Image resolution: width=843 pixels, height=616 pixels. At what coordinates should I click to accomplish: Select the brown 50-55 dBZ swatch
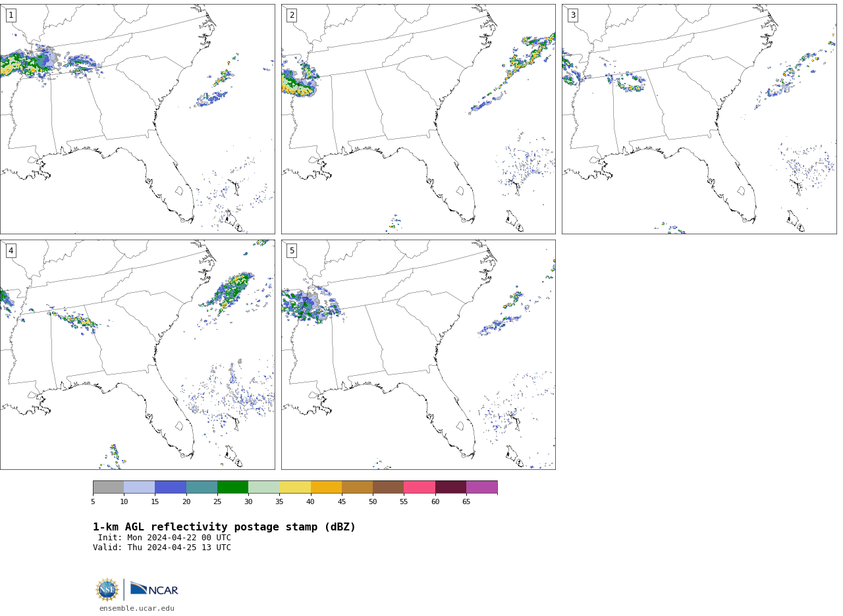(x=388, y=487)
